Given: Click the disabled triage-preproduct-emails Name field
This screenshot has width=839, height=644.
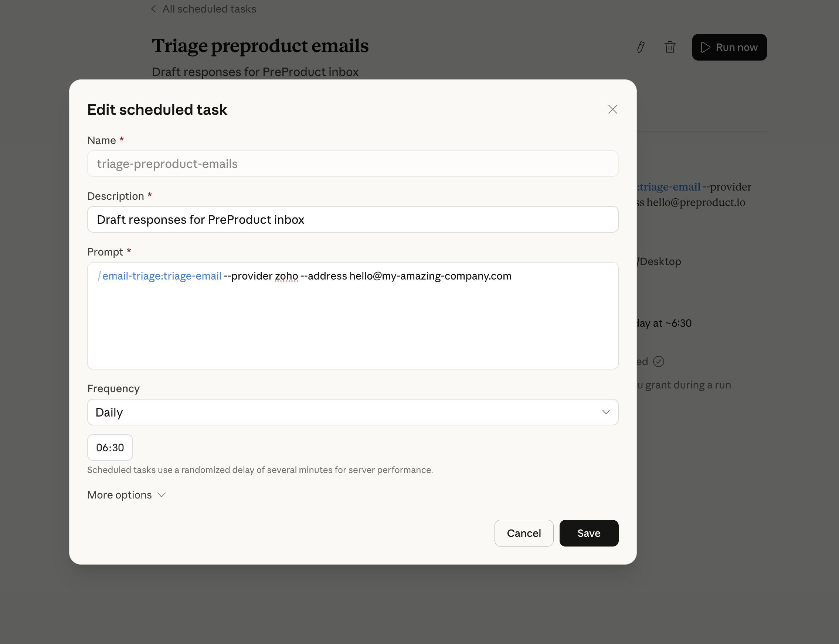Looking at the screenshot, I should pyautogui.click(x=352, y=164).
